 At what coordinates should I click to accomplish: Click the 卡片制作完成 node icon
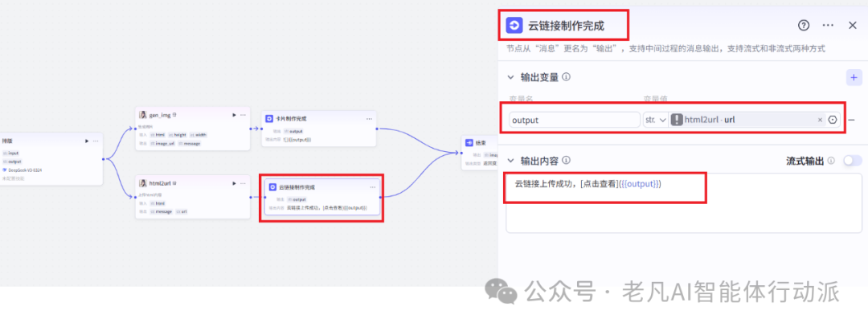tap(269, 119)
